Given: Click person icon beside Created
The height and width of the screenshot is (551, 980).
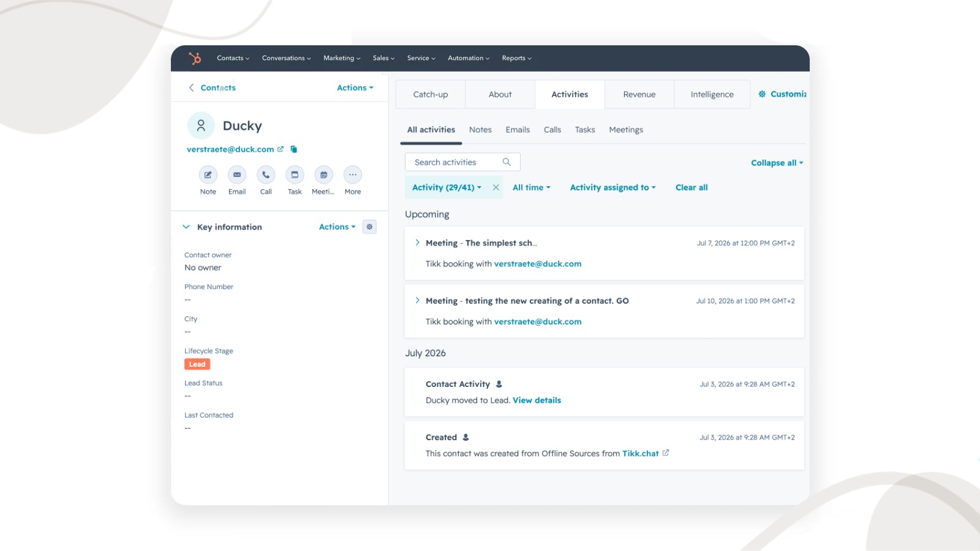Looking at the screenshot, I should point(466,437).
